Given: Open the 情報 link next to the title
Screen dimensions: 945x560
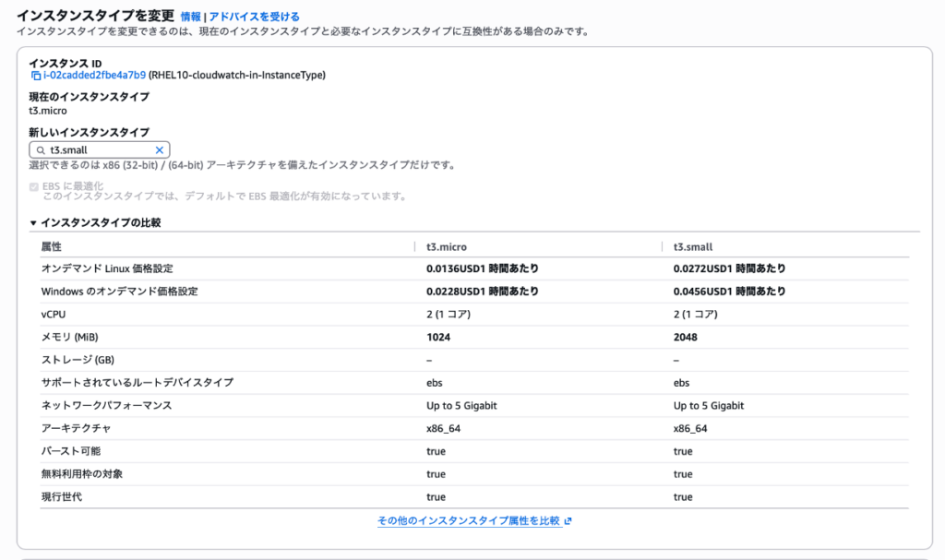Looking at the screenshot, I should point(190,17).
